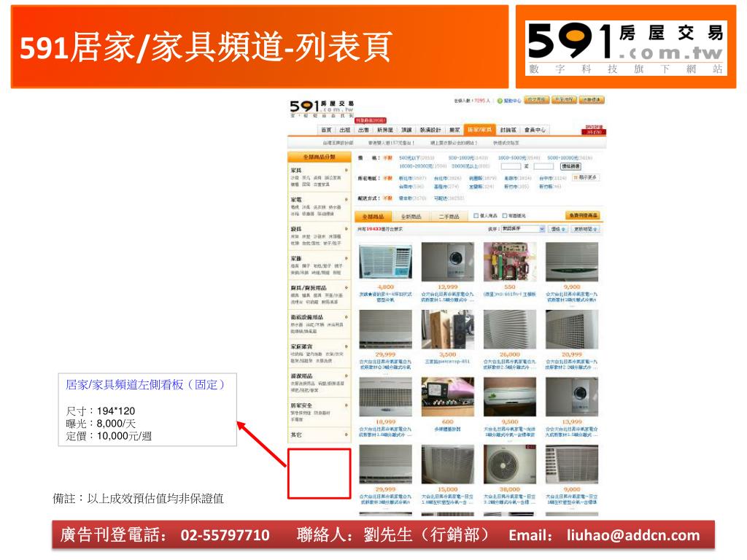Open the 新房屋 nav tab

click(x=385, y=130)
